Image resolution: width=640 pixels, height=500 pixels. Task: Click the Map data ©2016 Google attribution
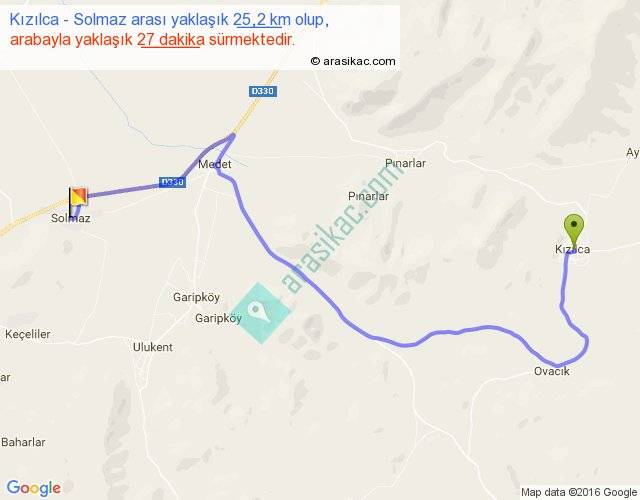(579, 492)
